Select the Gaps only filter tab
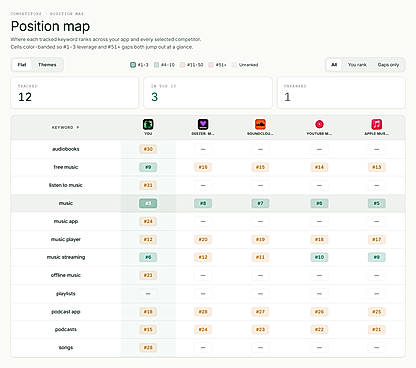The image size is (416, 368). click(x=388, y=65)
